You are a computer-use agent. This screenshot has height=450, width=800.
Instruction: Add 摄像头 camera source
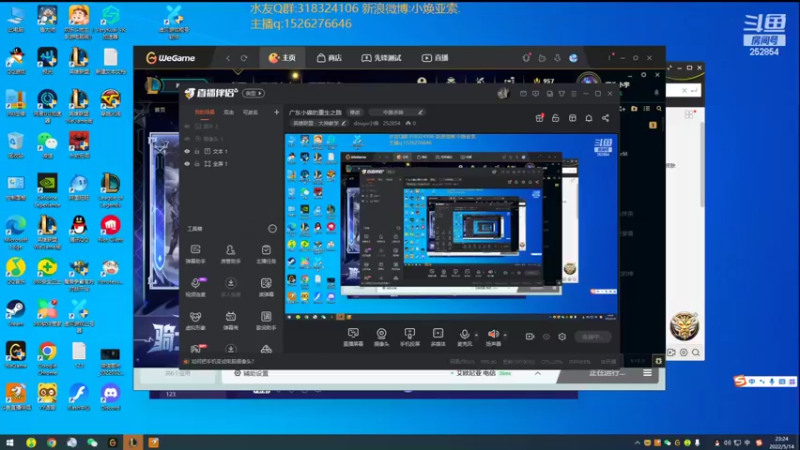click(x=381, y=337)
